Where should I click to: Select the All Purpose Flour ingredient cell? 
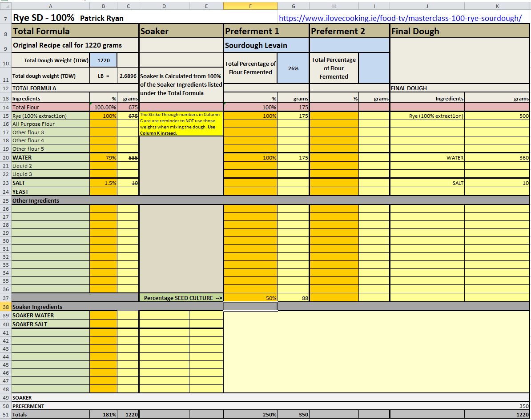(x=50, y=124)
